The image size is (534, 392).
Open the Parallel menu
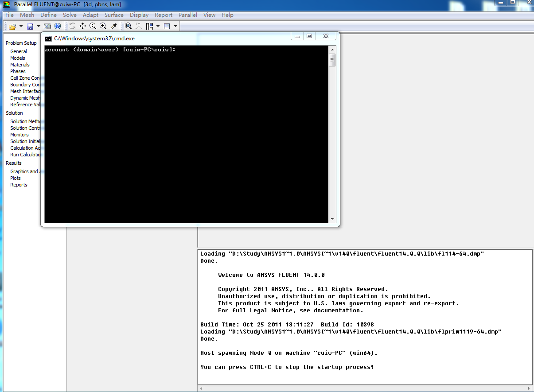(188, 15)
